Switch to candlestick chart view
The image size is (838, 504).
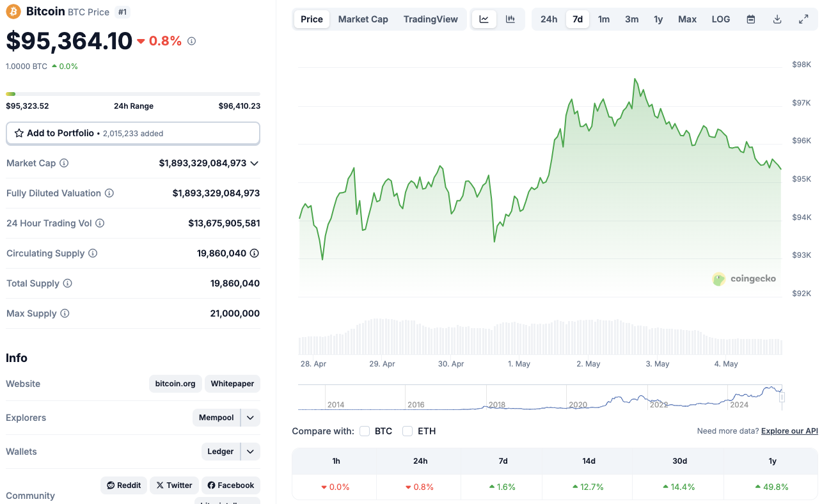510,19
